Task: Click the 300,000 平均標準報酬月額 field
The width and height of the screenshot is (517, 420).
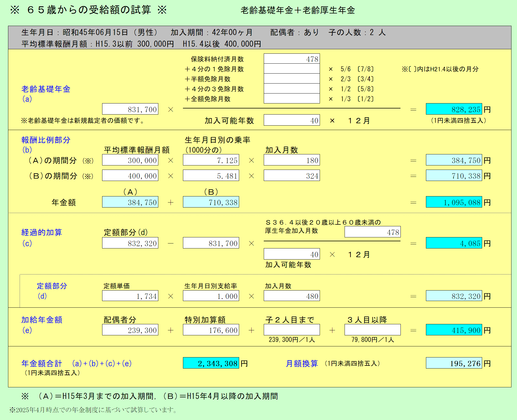Action: point(130,160)
